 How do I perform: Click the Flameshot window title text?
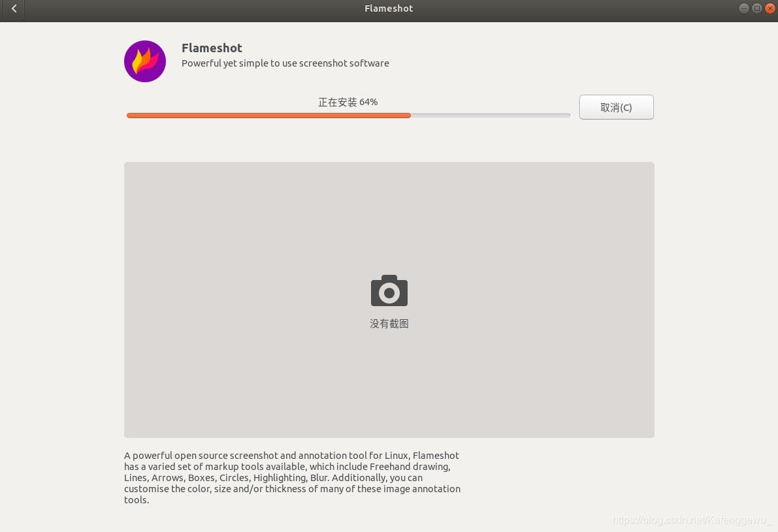click(389, 8)
